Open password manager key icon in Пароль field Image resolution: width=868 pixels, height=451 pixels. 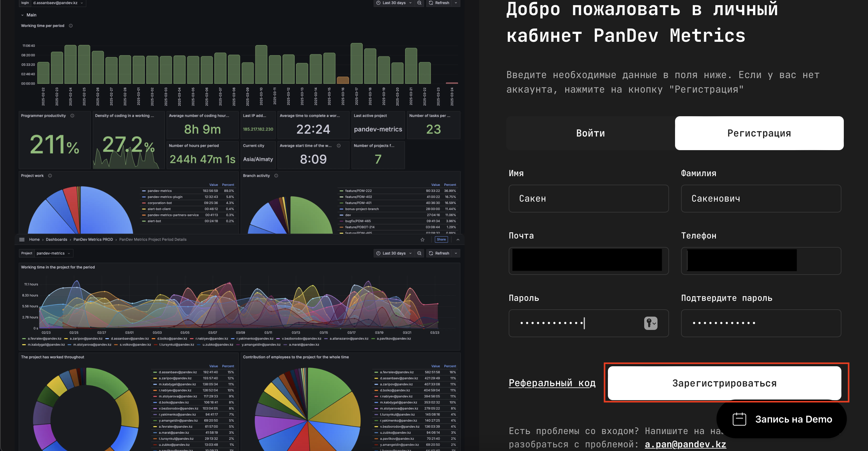[x=650, y=323]
